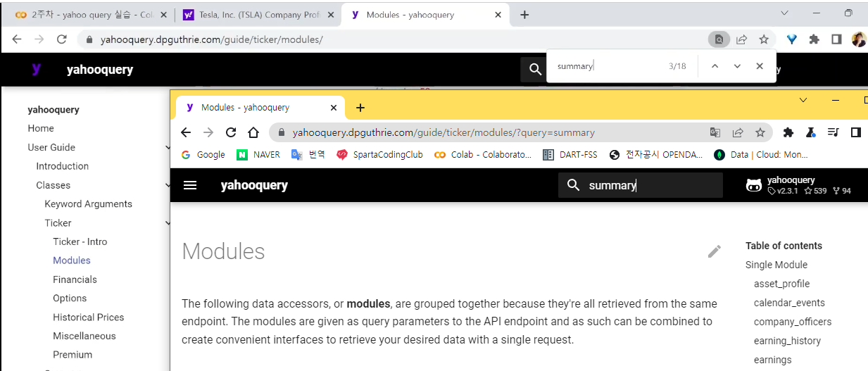Viewport: 868px width, 371px height.
Task: Click translate icon in front address bar
Action: pyautogui.click(x=715, y=132)
